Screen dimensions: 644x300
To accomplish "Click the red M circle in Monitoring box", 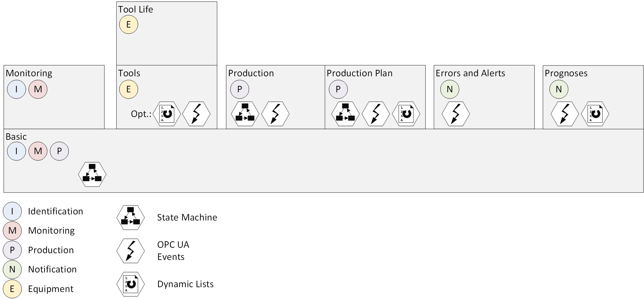I will coord(38,89).
